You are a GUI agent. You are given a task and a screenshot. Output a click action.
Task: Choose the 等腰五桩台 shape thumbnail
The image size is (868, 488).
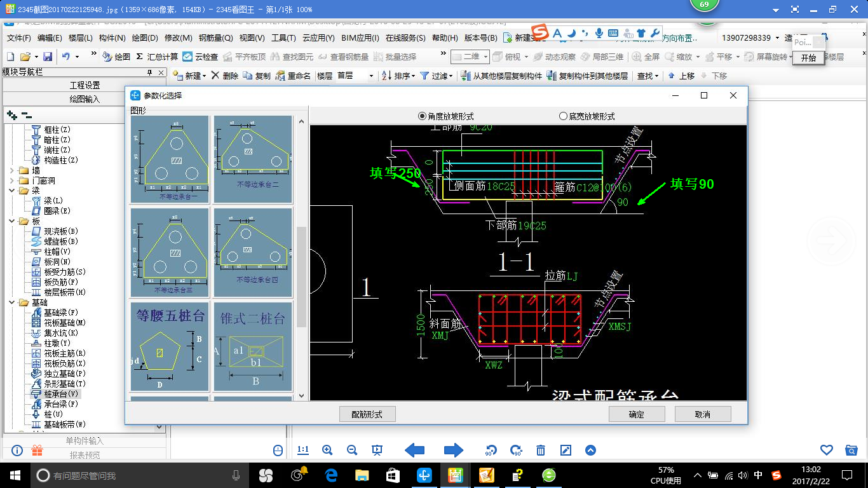(170, 346)
